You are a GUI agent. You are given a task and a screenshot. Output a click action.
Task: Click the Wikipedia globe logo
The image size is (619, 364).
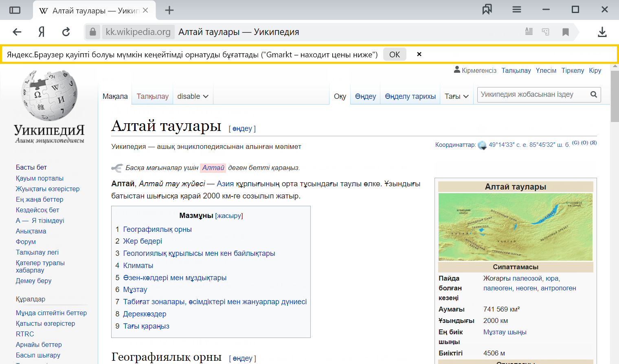(49, 96)
